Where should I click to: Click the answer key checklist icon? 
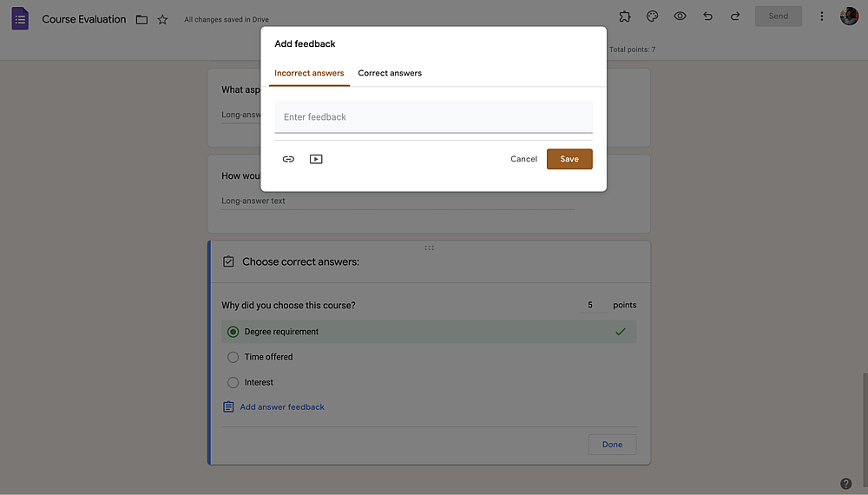[228, 261]
